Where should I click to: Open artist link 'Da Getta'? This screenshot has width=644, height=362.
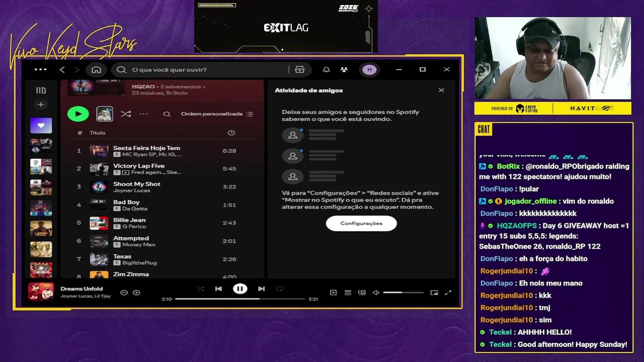pyautogui.click(x=135, y=209)
